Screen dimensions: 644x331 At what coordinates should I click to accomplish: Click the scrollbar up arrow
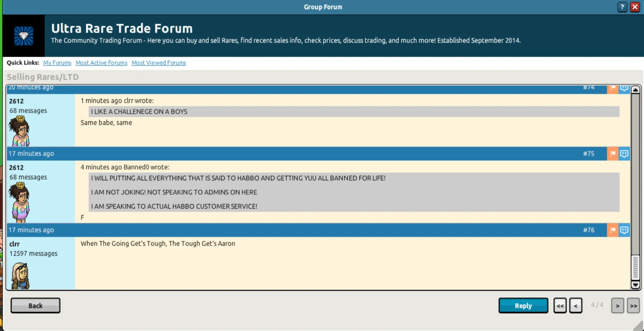tap(635, 90)
